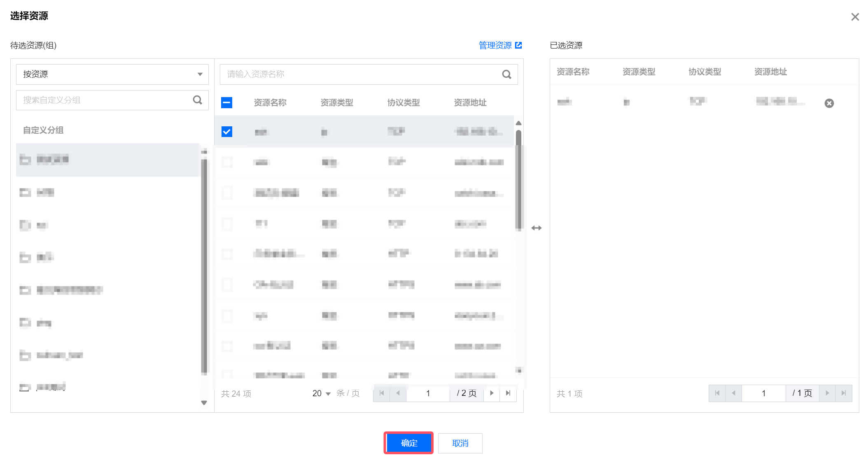The width and height of the screenshot is (868, 460).
Task: Check the second resource row checkbox
Action: point(227,162)
